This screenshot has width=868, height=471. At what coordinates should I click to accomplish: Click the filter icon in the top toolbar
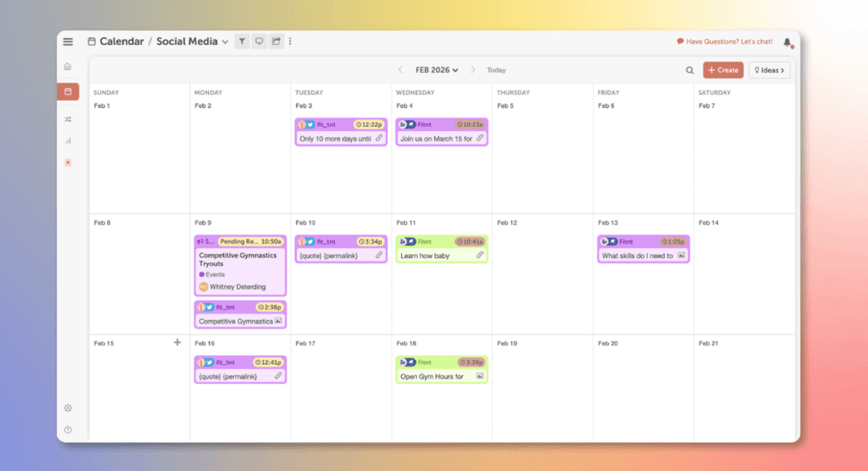click(x=241, y=41)
